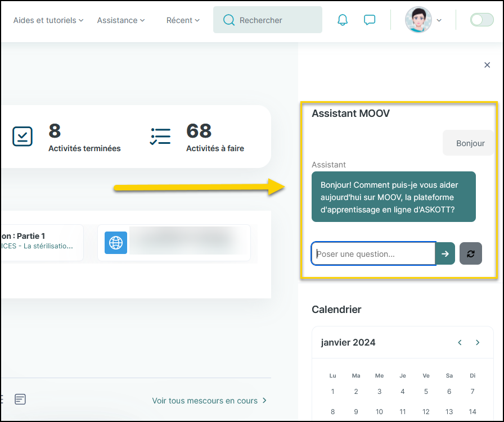The image size is (504, 422).
Task: Select day 4 in the calendar
Action: (x=402, y=392)
